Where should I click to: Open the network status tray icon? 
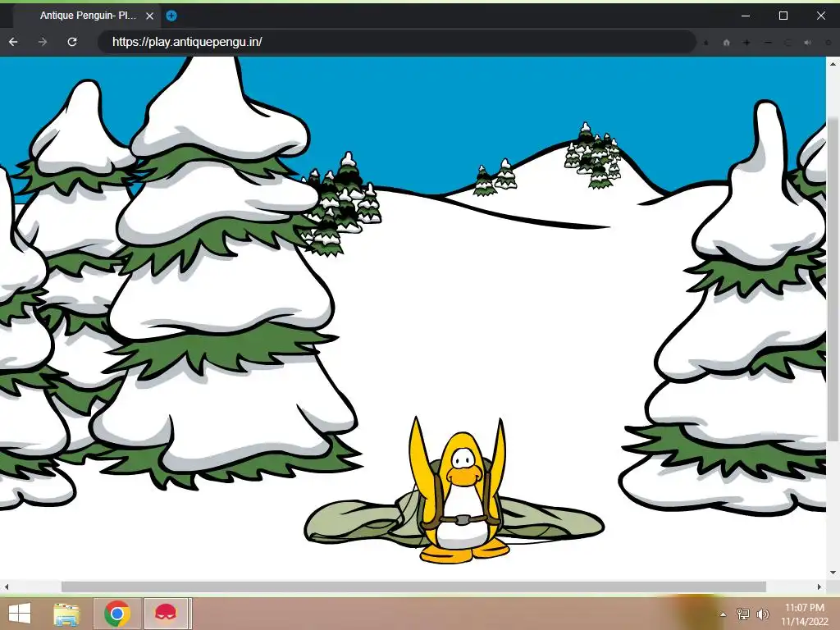743,614
